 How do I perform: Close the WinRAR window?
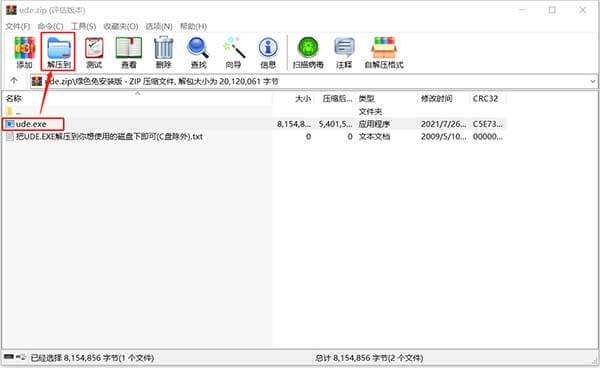coord(582,10)
